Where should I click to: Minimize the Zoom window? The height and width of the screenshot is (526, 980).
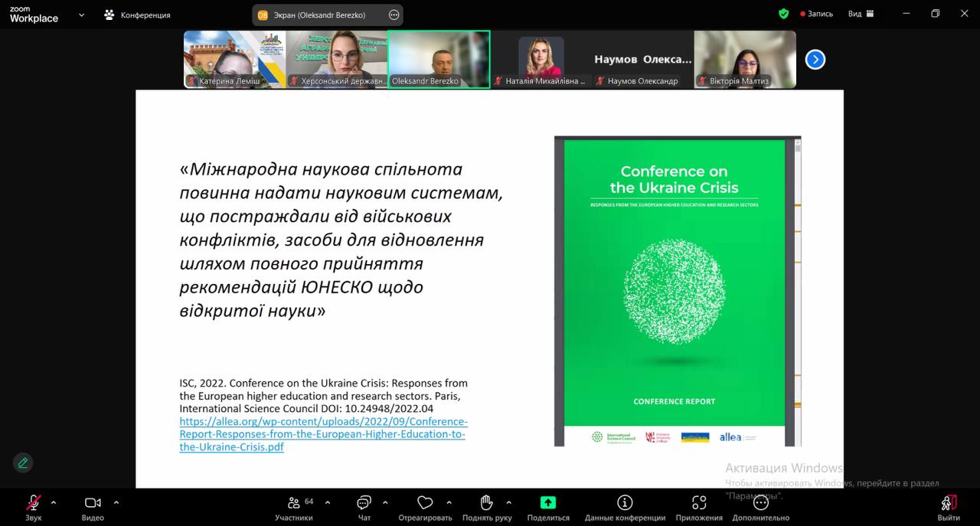pyautogui.click(x=906, y=14)
